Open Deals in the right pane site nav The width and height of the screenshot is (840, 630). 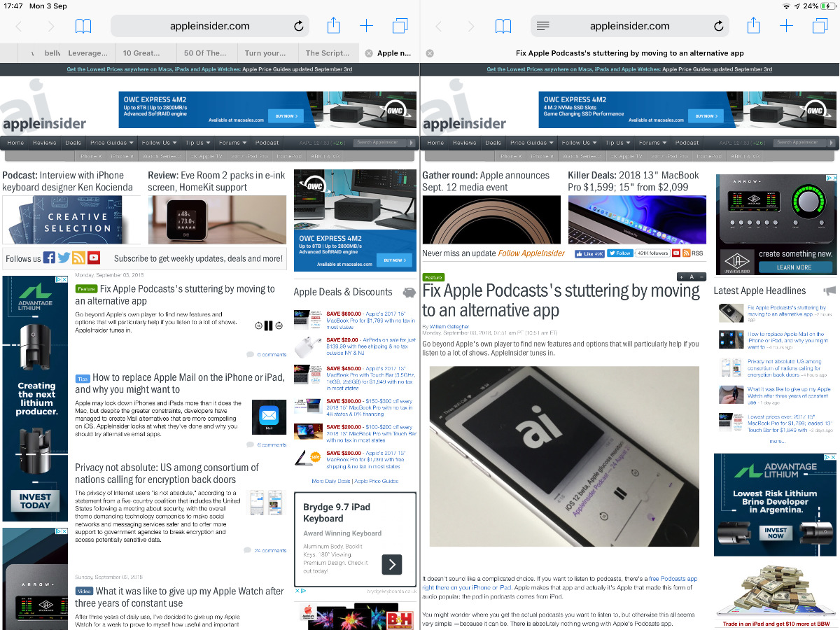pyautogui.click(x=493, y=143)
